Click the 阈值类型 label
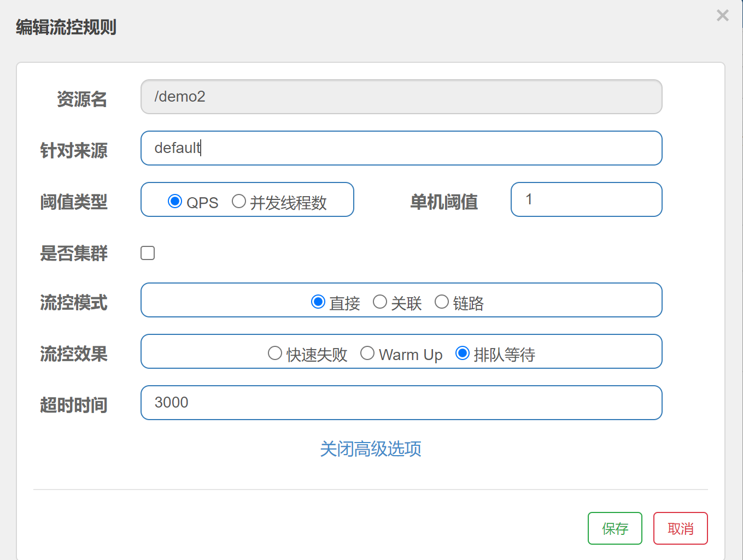 point(74,202)
